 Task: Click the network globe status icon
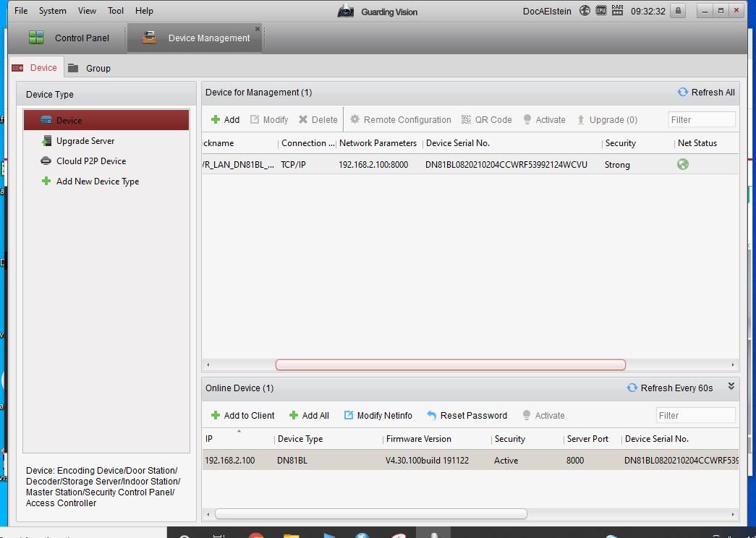click(x=585, y=11)
